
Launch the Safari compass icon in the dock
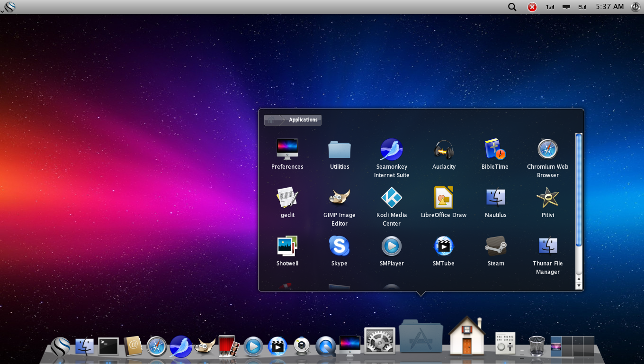pos(157,346)
